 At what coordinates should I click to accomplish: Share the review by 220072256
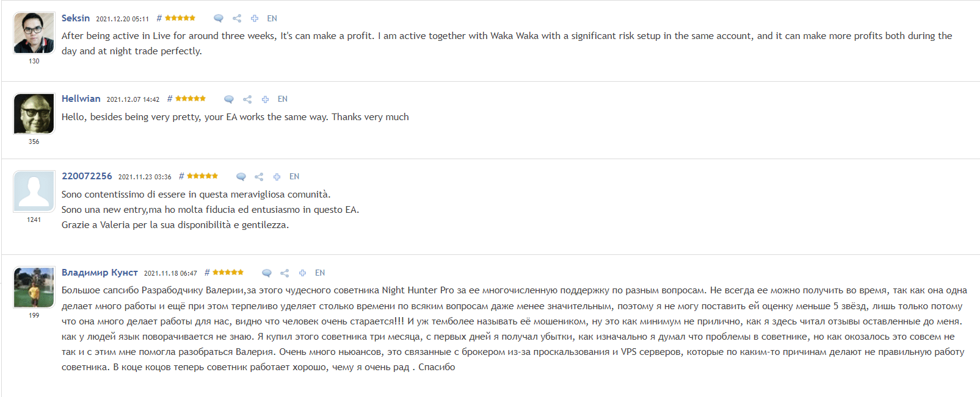pyautogui.click(x=259, y=177)
